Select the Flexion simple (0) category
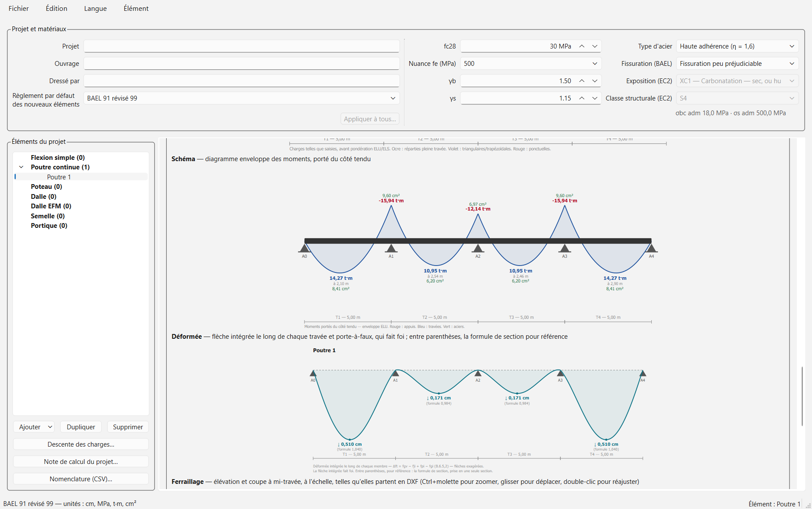Viewport: 812px width, 509px height. pyautogui.click(x=58, y=158)
